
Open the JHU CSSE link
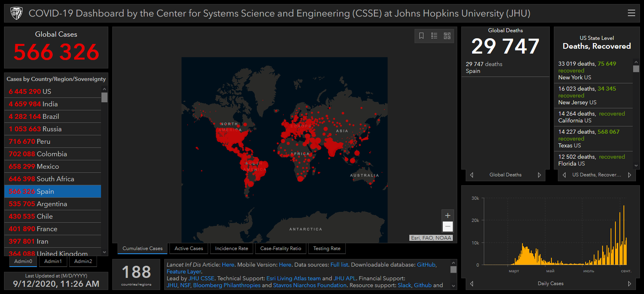(x=202, y=278)
